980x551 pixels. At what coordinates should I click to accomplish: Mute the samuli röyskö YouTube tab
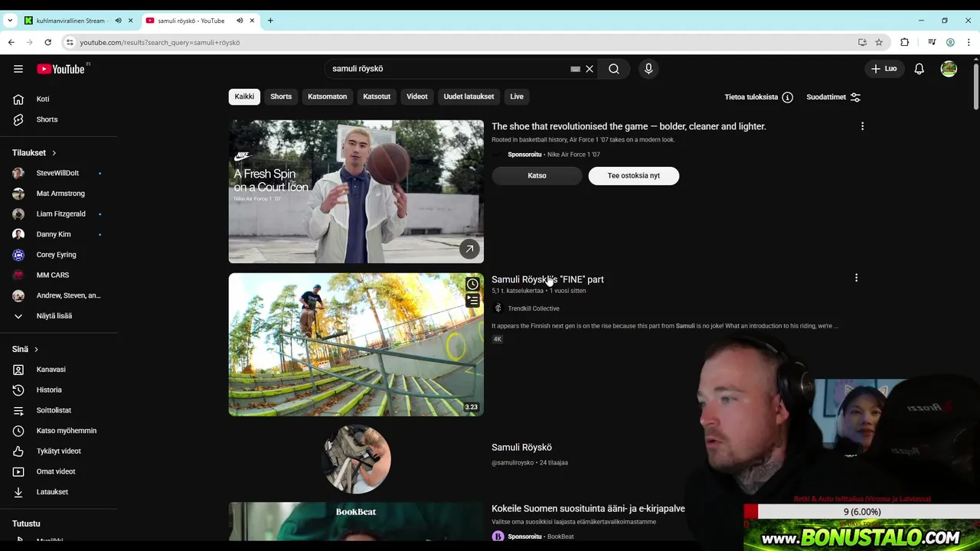[240, 21]
